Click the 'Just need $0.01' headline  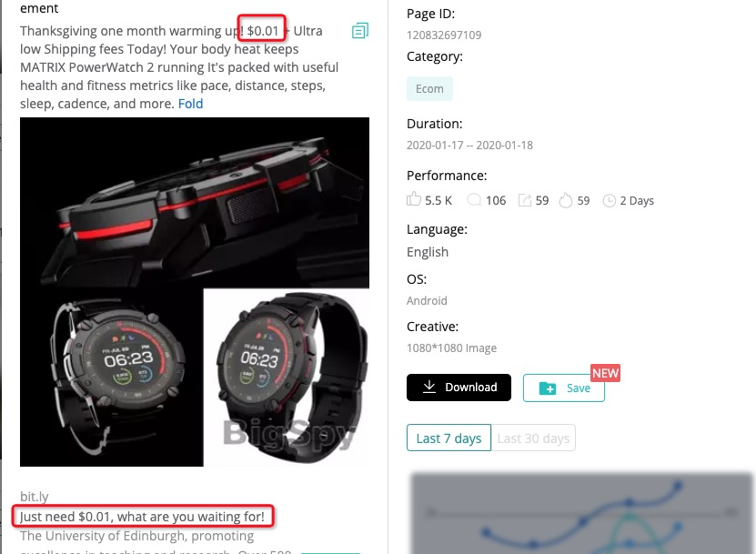point(142,517)
